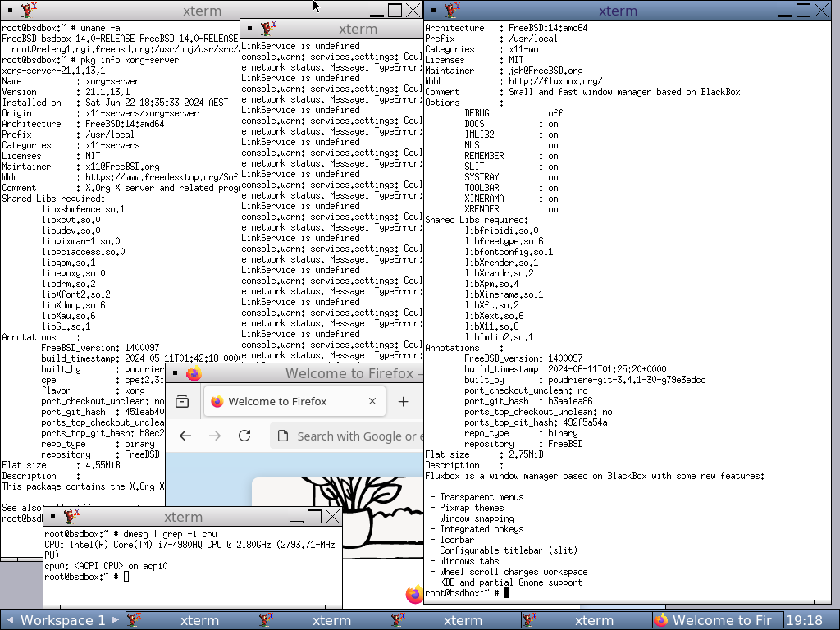Maximize the dmesg xterm window

tap(314, 517)
